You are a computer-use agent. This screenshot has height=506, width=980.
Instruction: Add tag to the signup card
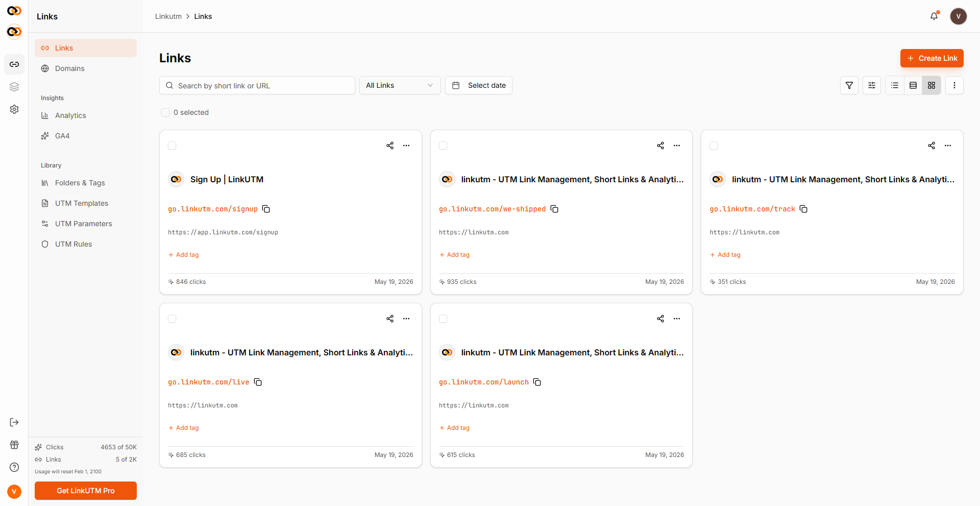point(184,255)
